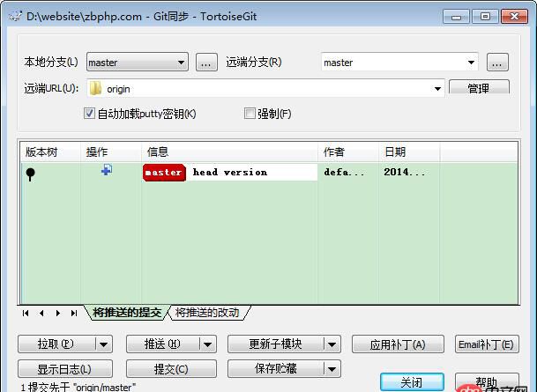537x392 pixels.
Task: Click the 信息 column header
Action: [x=229, y=152]
